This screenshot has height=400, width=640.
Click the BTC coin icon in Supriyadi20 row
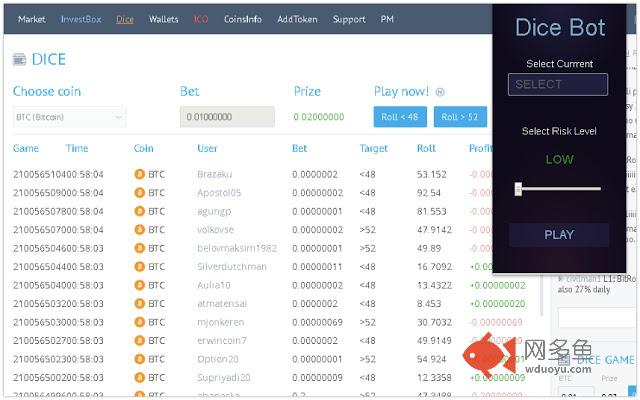coord(140,378)
